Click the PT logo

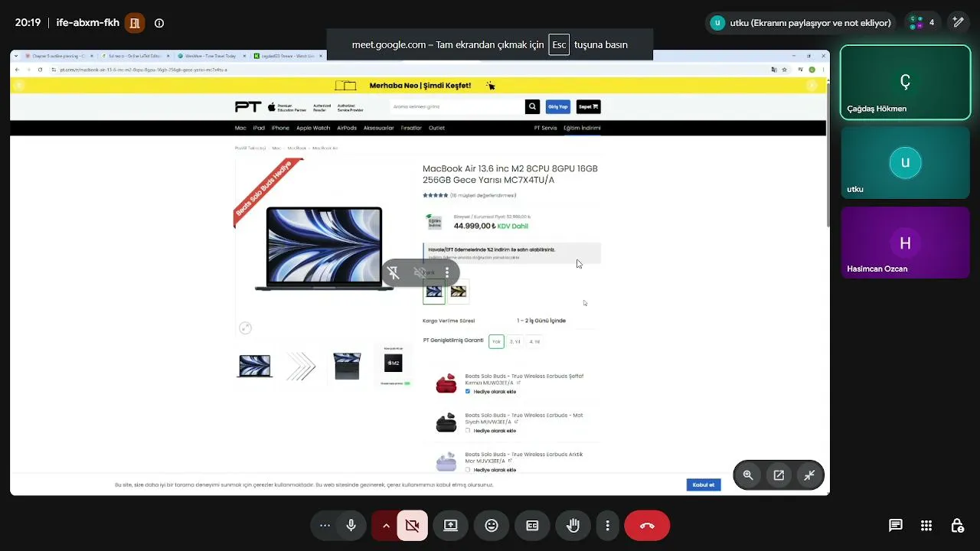tap(248, 107)
